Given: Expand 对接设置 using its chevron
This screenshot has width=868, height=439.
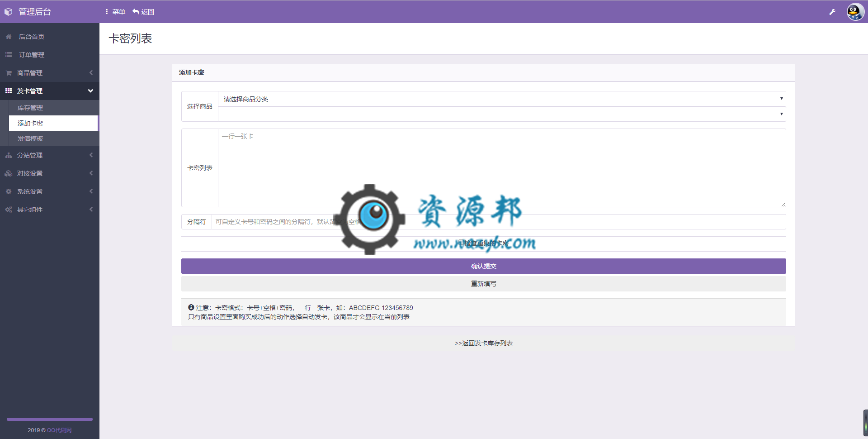Looking at the screenshot, I should (x=91, y=173).
